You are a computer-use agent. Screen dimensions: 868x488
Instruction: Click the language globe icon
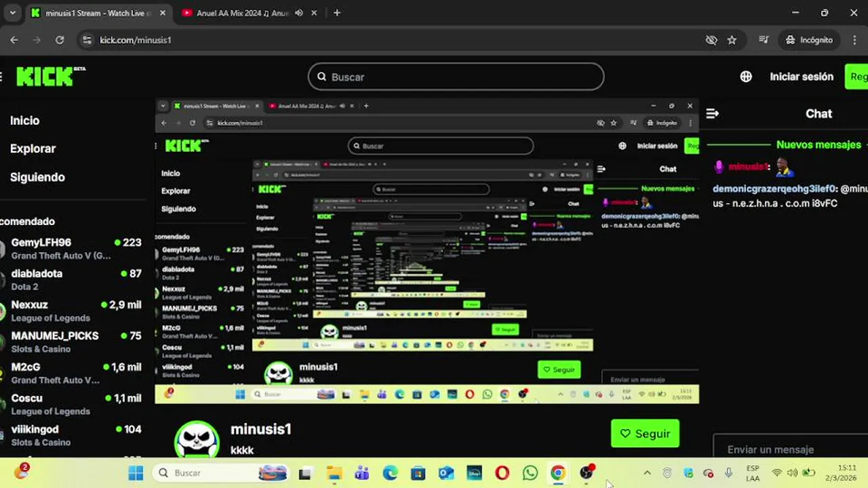746,77
